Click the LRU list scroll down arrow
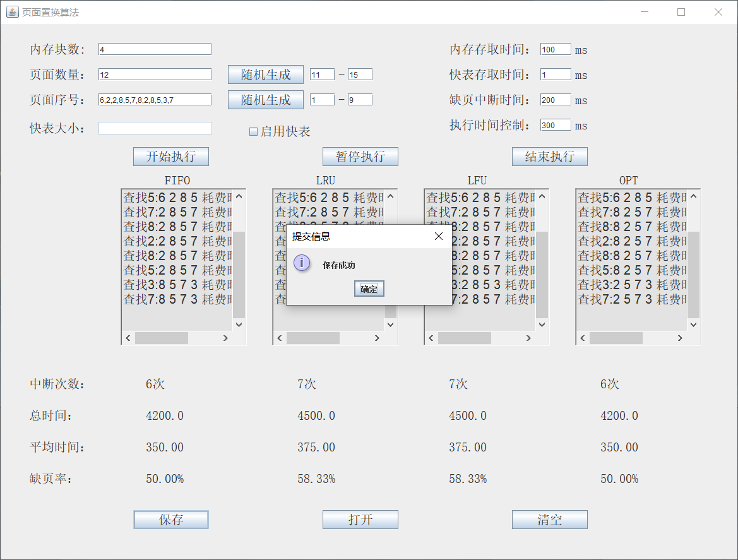Viewport: 738px width, 560px height. click(x=391, y=325)
